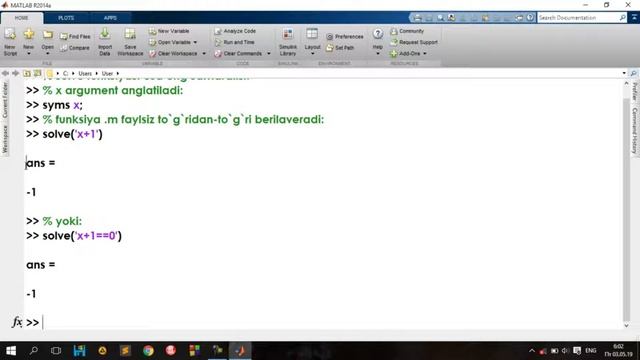
Task: Open Layout options
Action: tap(312, 42)
